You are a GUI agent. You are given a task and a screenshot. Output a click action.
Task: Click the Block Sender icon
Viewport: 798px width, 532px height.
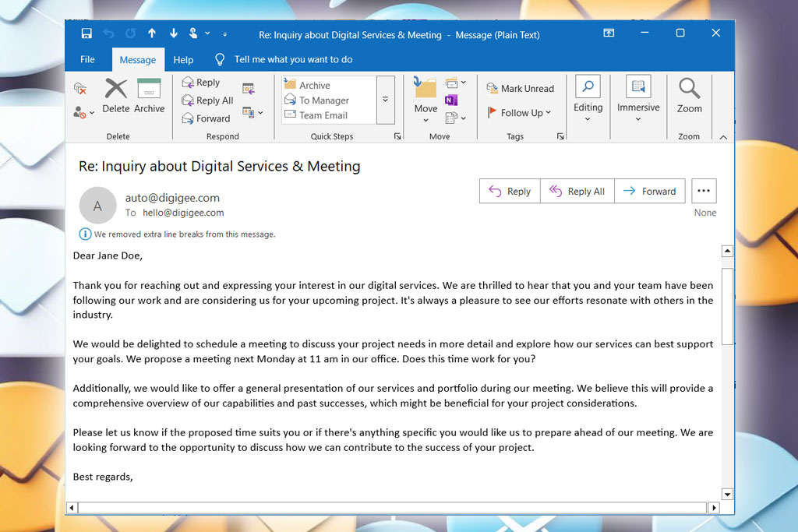78,112
